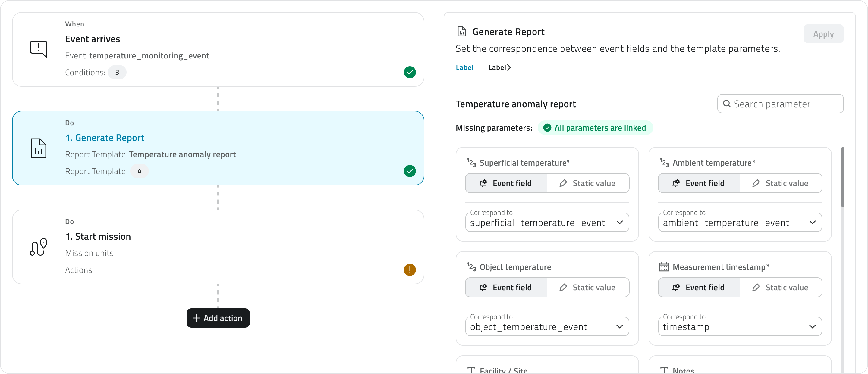Click orange warning icon on Start mission
The height and width of the screenshot is (374, 868).
pyautogui.click(x=410, y=270)
